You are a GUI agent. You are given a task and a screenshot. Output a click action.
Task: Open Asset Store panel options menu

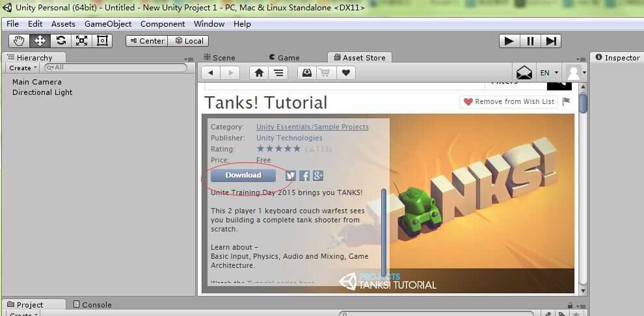(581, 59)
